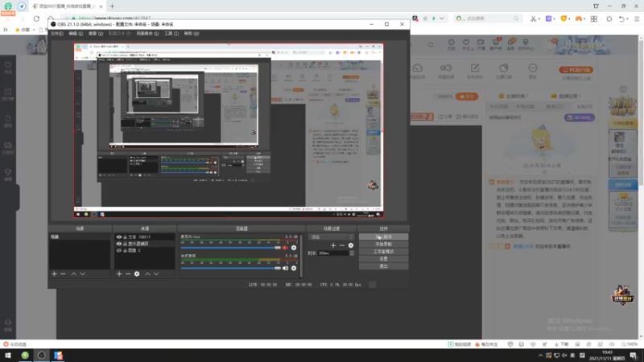Open Messages icon on Douyu page
644x362 pixels.
pos(511,44)
